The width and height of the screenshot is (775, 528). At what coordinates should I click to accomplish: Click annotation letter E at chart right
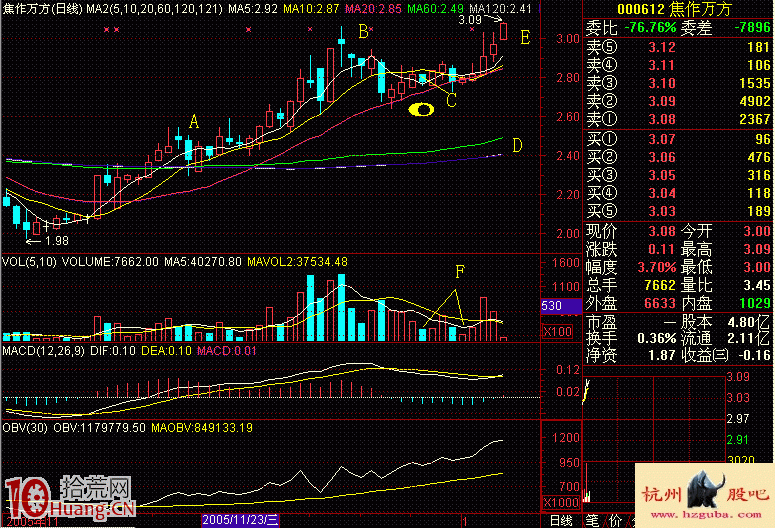click(x=526, y=37)
